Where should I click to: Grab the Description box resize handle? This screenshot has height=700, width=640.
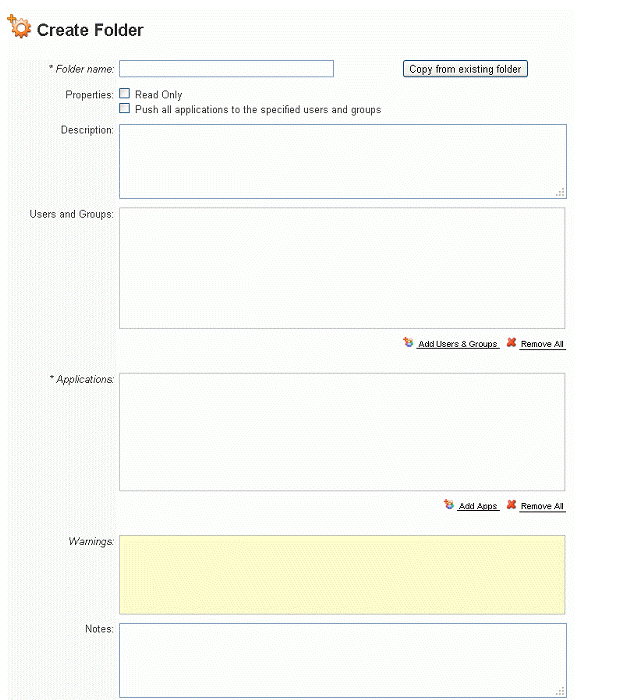(561, 192)
